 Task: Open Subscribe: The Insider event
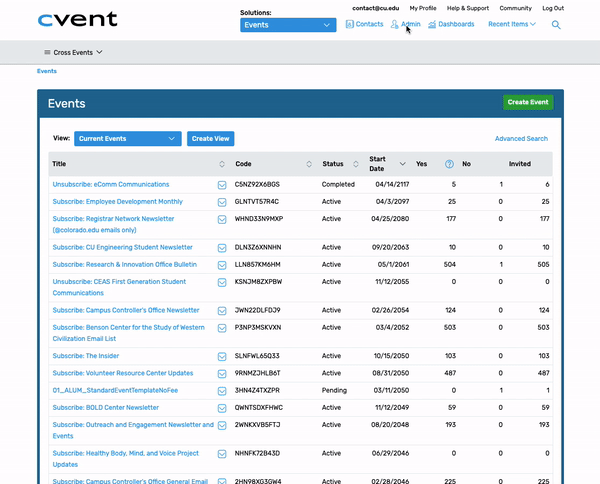(86, 356)
